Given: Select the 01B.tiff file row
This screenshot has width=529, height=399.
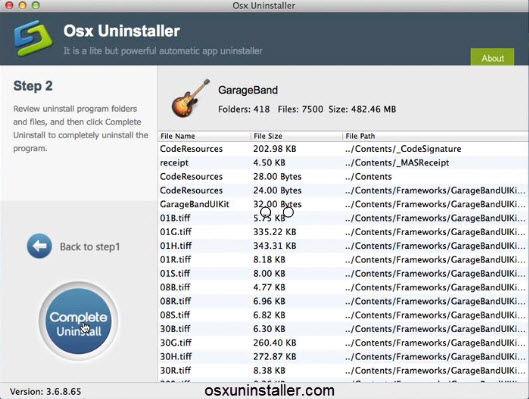Looking at the screenshot, I should (x=343, y=218).
